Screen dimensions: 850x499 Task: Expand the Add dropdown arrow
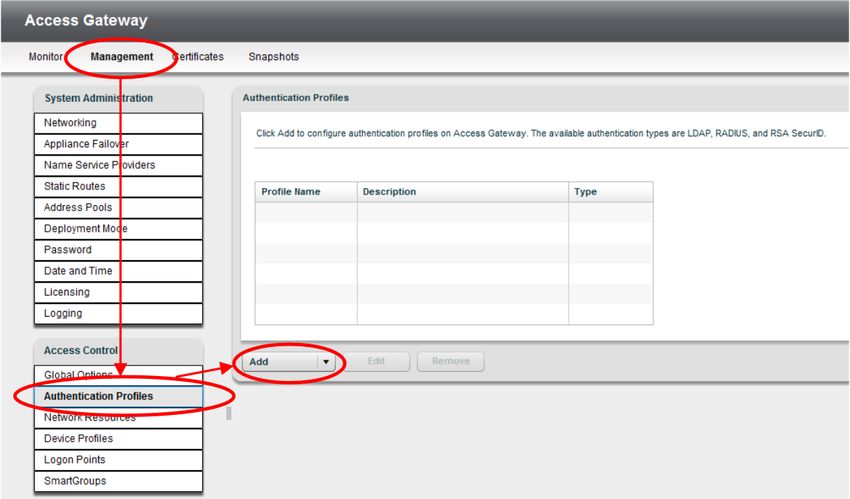pyautogui.click(x=326, y=361)
